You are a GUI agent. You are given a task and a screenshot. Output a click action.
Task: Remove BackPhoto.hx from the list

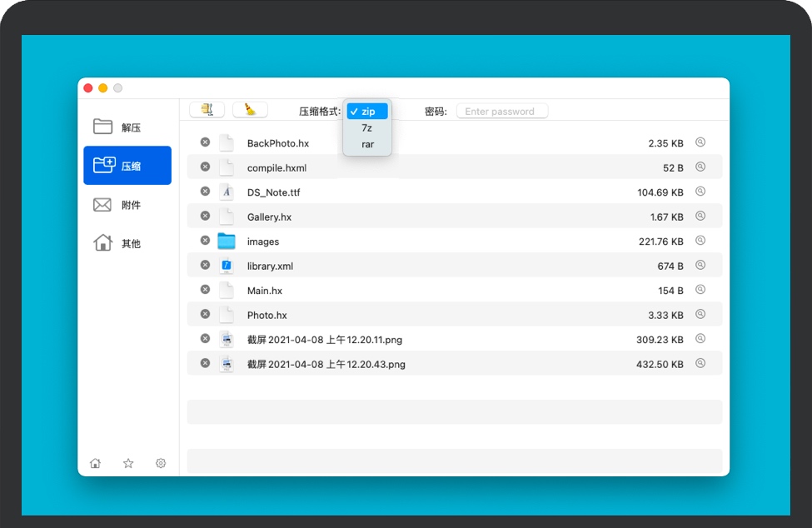205,142
